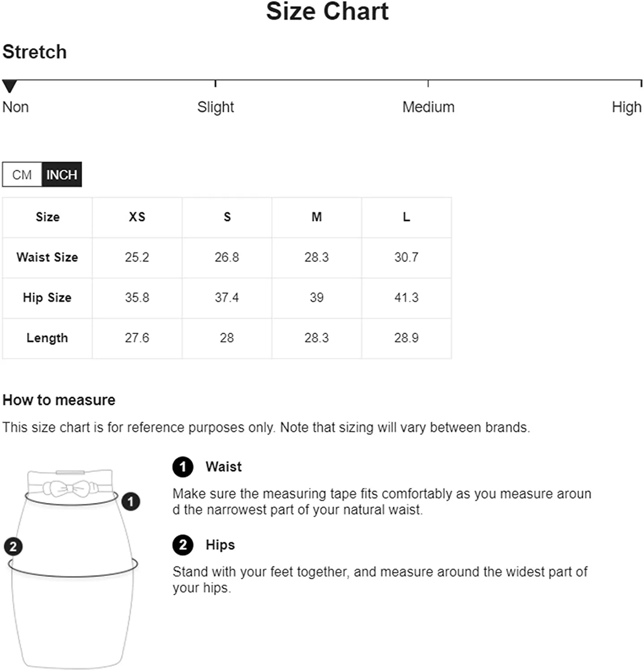This screenshot has height=671, width=644.
Task: Select the INCH unit toggle
Action: tap(62, 174)
